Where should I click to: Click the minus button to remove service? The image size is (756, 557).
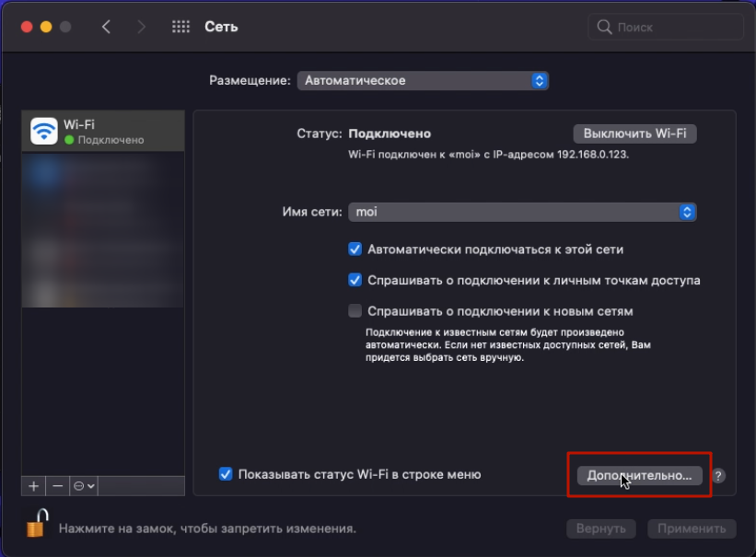click(57, 485)
